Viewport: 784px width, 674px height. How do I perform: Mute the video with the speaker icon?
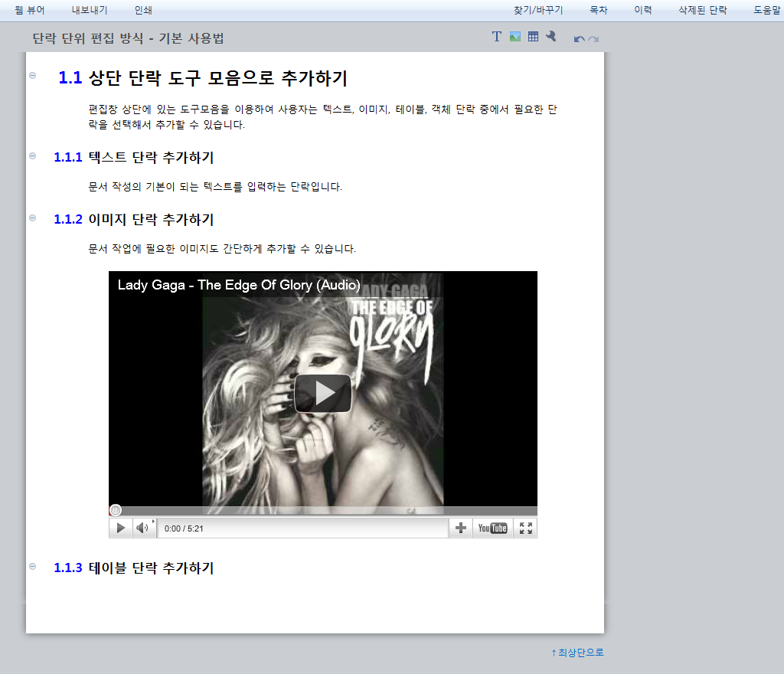[x=143, y=528]
